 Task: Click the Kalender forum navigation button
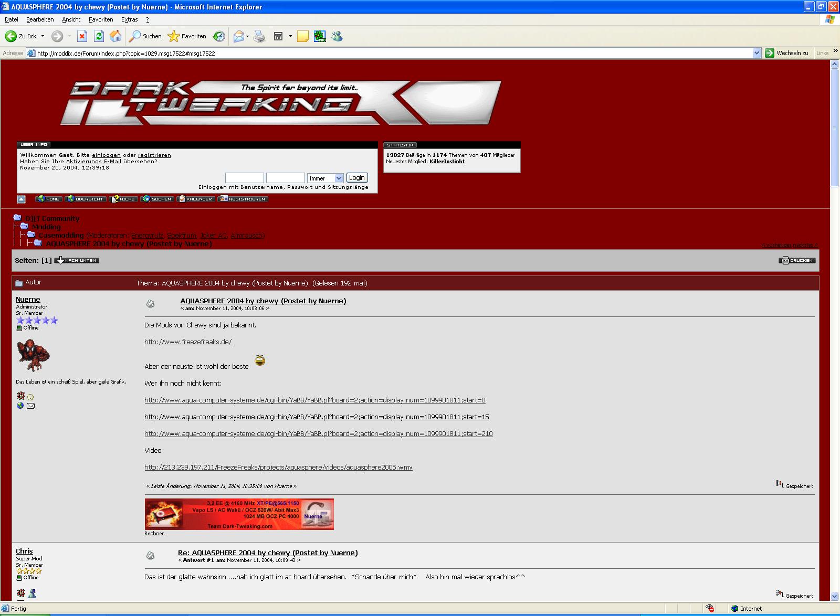pos(196,199)
